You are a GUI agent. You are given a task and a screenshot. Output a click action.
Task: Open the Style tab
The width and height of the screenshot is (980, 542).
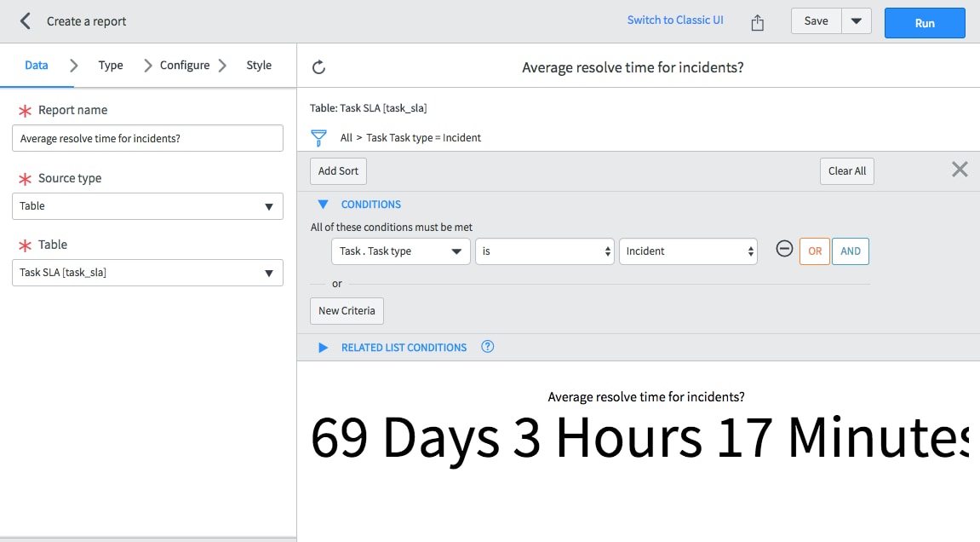tap(258, 65)
